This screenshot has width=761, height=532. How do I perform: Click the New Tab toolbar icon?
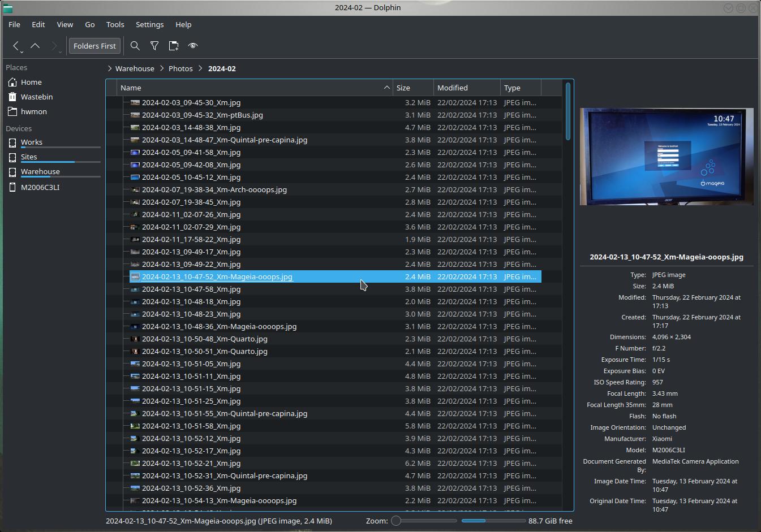click(x=174, y=46)
